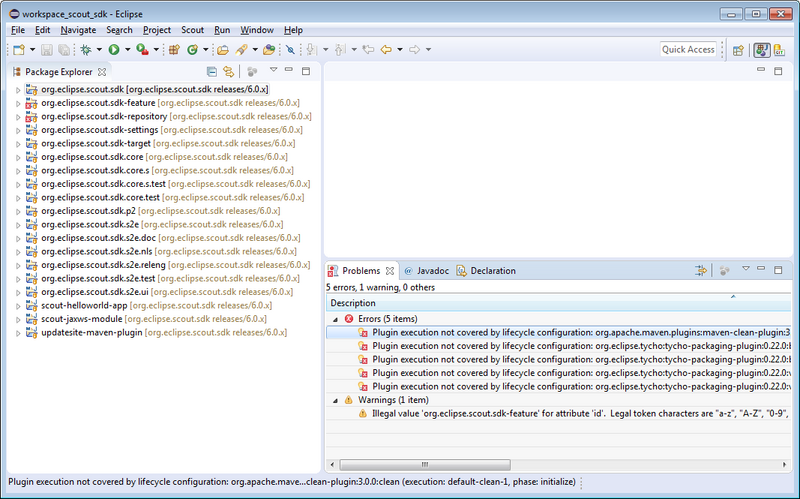Image resolution: width=800 pixels, height=499 pixels.
Task: Open the Navigate menu
Action: click(x=78, y=30)
